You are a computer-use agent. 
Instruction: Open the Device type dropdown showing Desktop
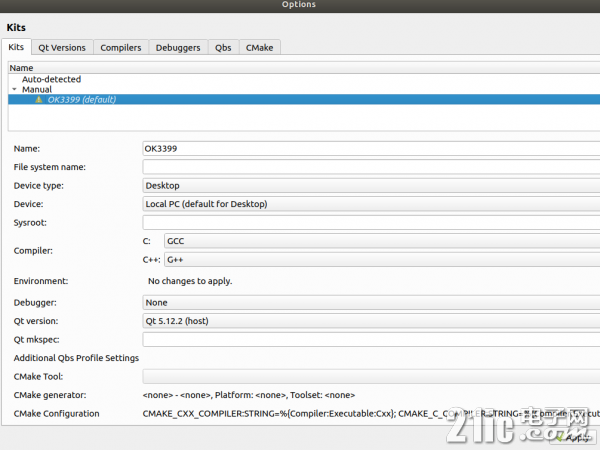[371, 186]
